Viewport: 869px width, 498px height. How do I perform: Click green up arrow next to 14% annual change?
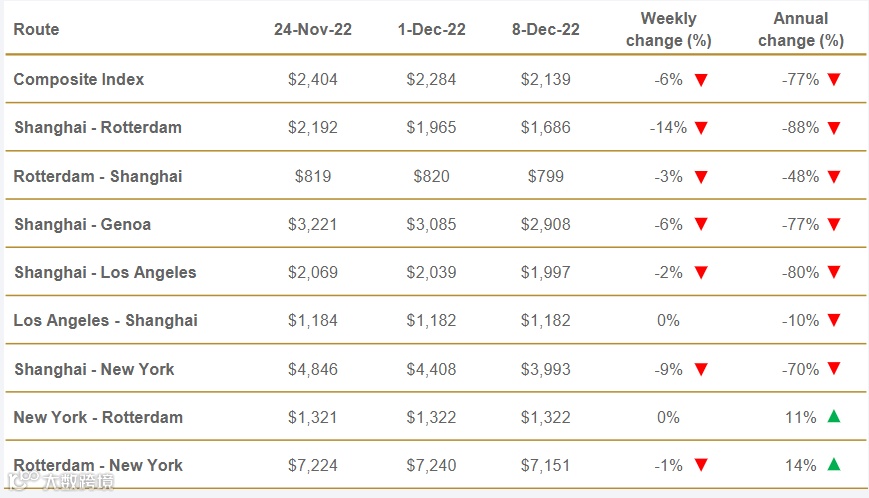(834, 464)
